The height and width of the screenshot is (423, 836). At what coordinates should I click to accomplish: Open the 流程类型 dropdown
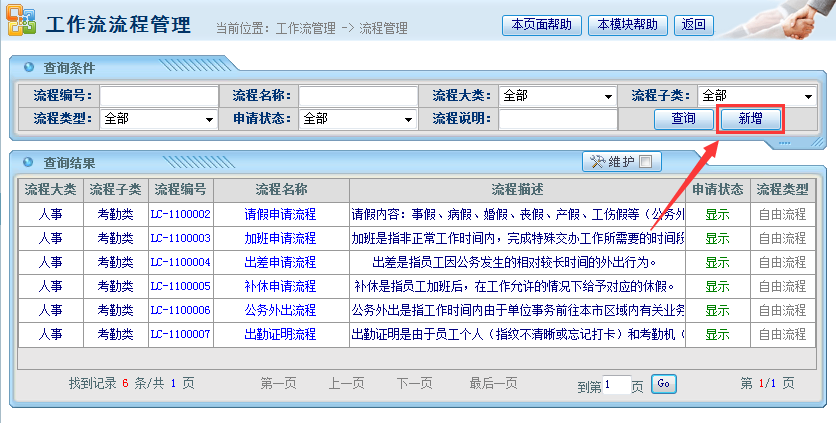[x=158, y=119]
